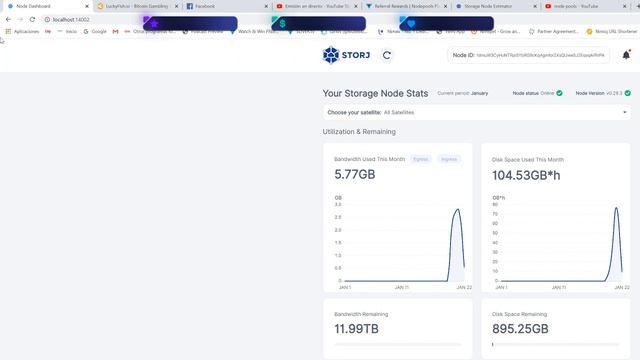
Task: Click the Your Storage Node Stats heading
Action: pyautogui.click(x=375, y=93)
